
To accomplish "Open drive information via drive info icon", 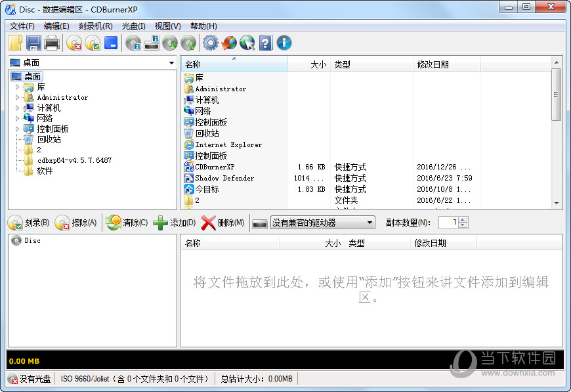I will coord(152,43).
